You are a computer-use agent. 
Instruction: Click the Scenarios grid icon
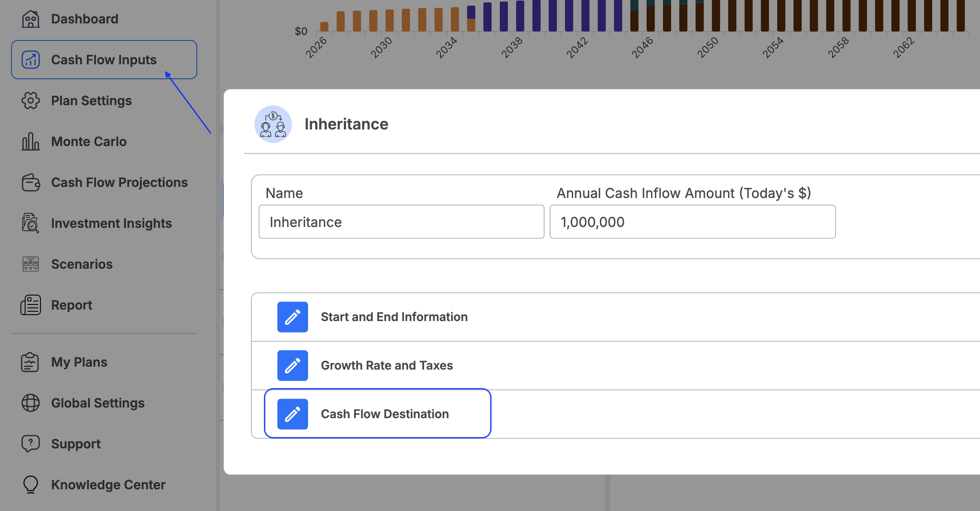pos(31,264)
